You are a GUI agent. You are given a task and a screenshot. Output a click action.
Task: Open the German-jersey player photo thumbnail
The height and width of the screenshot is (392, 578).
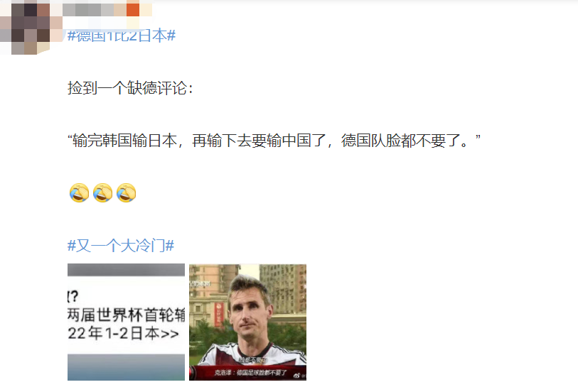click(247, 322)
